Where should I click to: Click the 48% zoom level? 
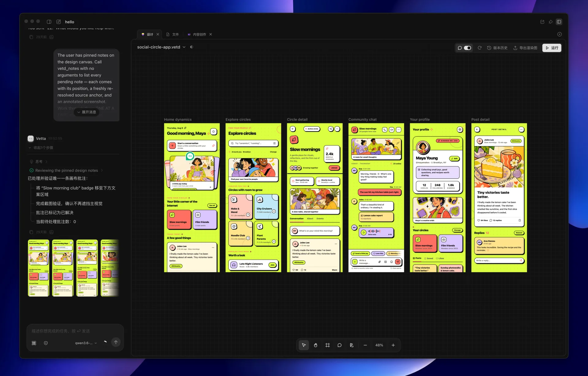coord(379,345)
